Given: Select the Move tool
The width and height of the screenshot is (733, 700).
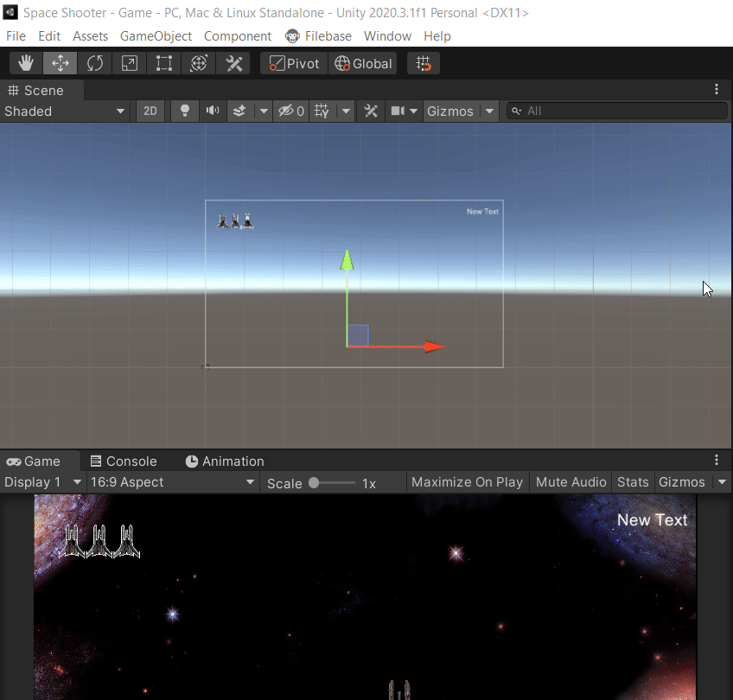Looking at the screenshot, I should 60,62.
